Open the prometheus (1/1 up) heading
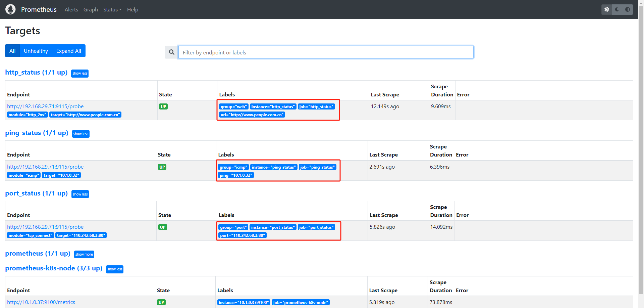Image resolution: width=644 pixels, height=308 pixels. coord(38,253)
